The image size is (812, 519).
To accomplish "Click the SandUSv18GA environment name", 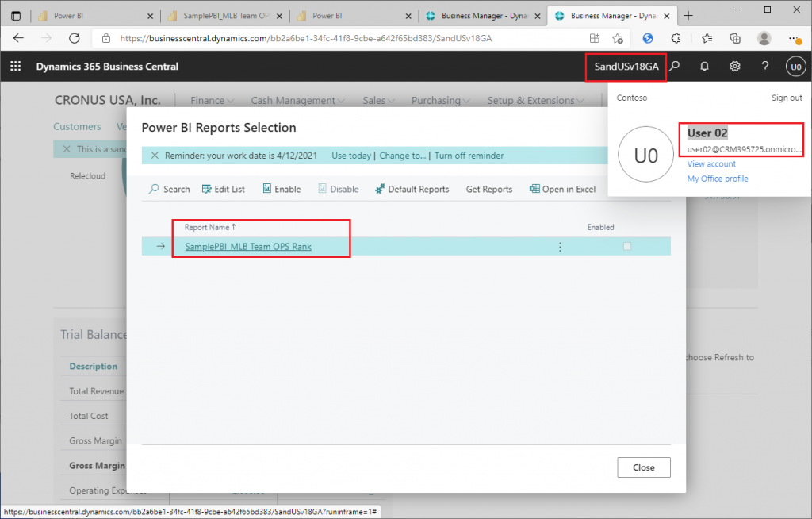I will coord(626,67).
